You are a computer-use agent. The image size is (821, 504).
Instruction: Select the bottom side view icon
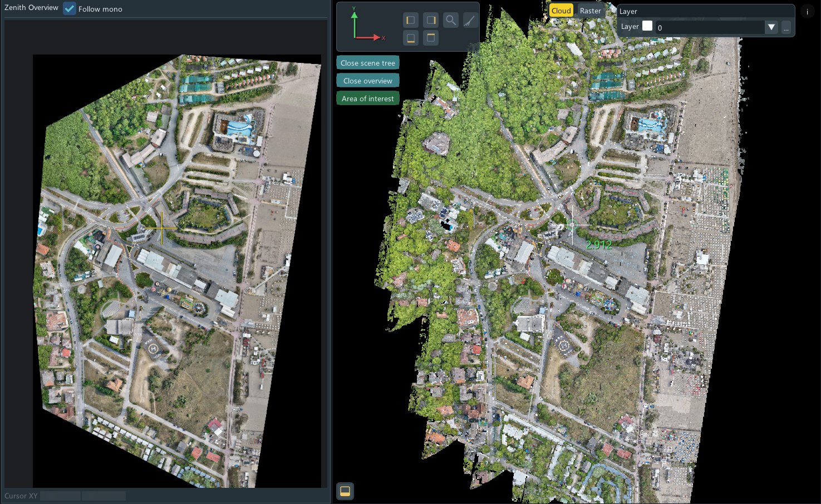click(x=411, y=38)
